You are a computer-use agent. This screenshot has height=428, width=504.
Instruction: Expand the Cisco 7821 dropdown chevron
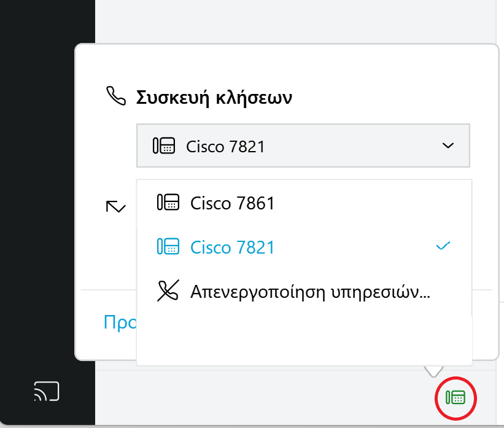coord(448,146)
